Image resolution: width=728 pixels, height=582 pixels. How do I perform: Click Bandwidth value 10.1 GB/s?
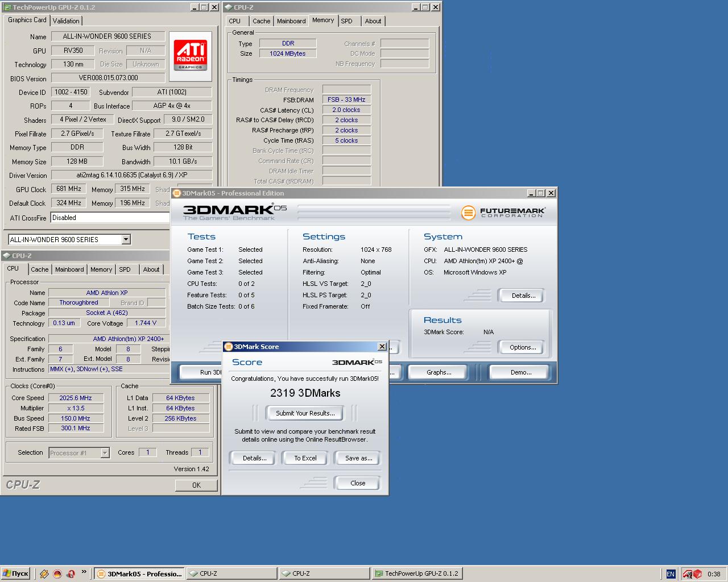(x=183, y=161)
